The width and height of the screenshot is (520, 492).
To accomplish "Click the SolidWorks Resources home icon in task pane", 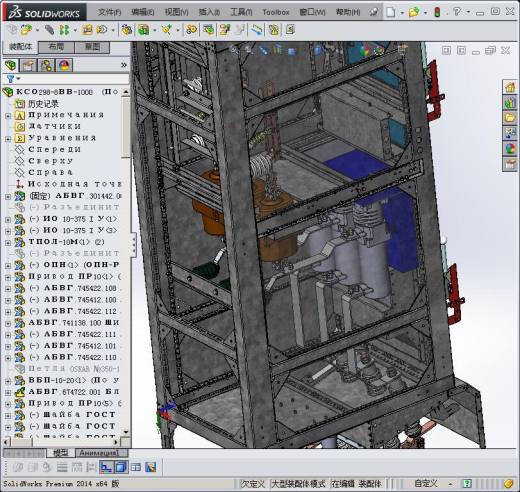I will 510,87.
